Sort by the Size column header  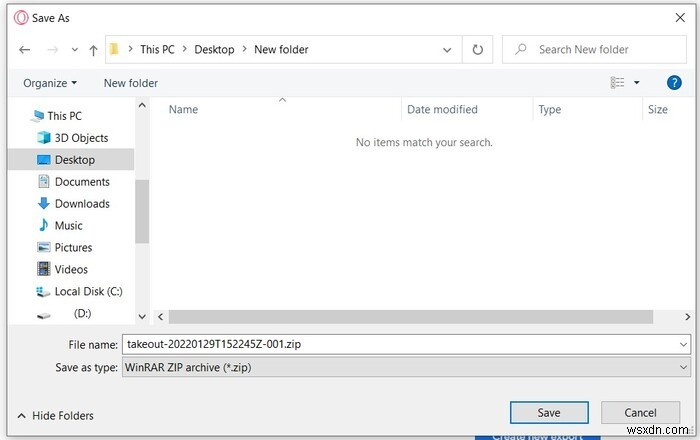click(658, 109)
